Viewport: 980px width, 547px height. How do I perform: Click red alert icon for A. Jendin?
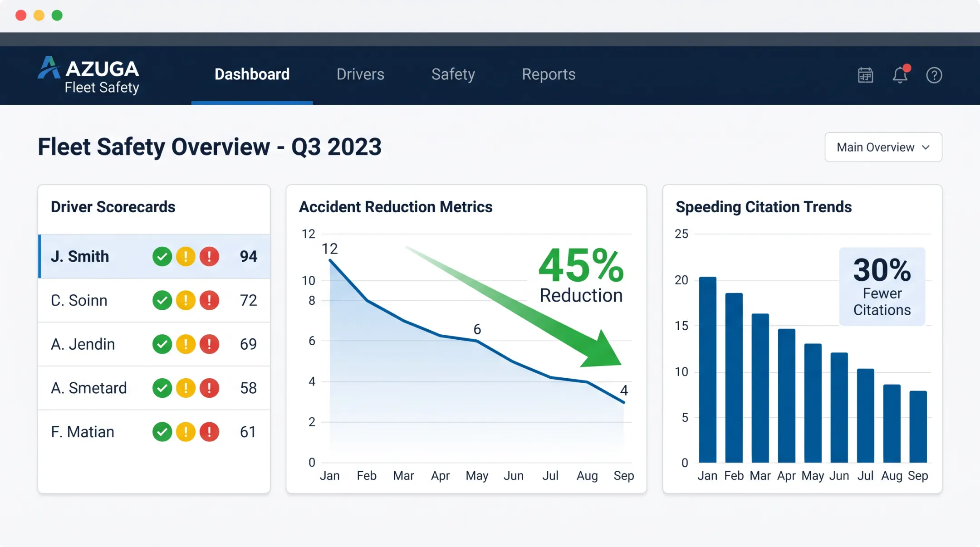tap(209, 344)
